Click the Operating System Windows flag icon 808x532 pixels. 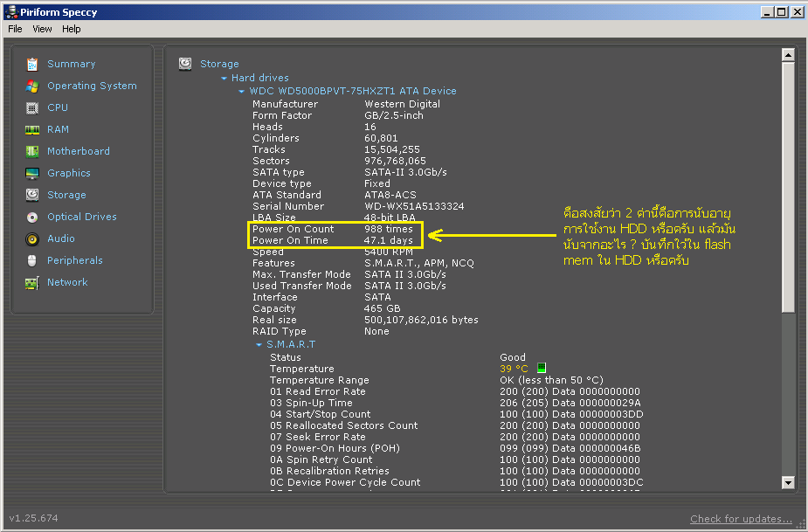pyautogui.click(x=32, y=86)
